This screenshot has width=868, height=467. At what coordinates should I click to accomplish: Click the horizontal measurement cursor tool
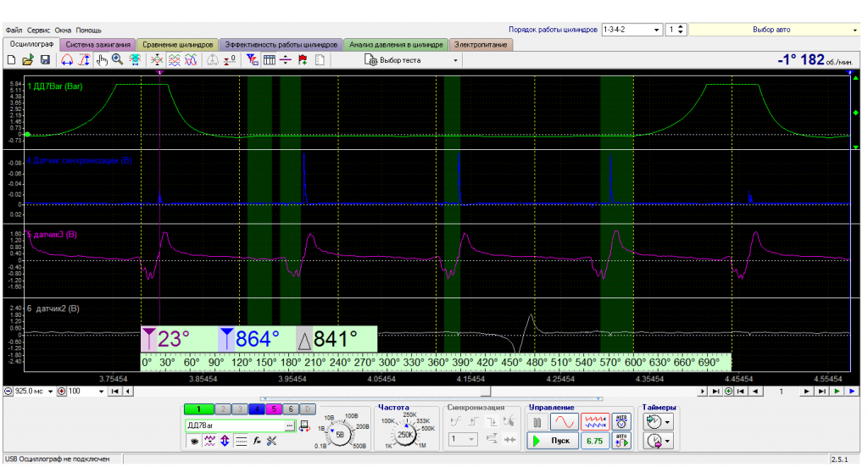tap(67, 60)
